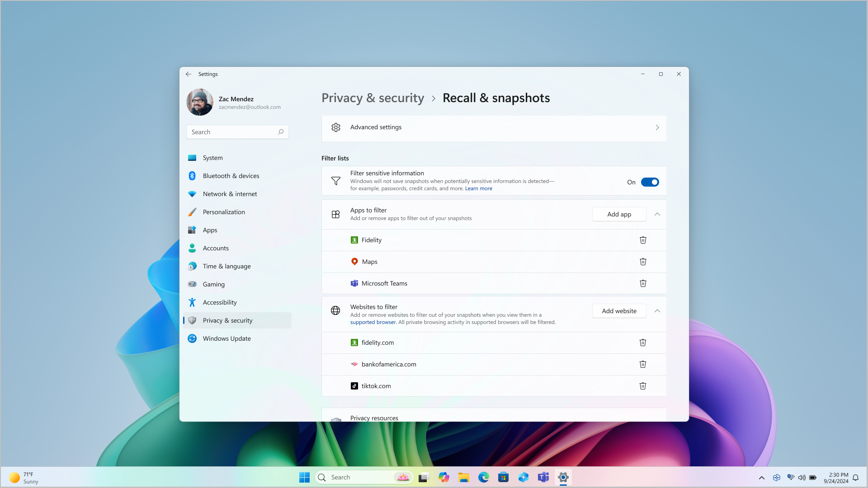Click Add website button for filtering

tap(619, 310)
